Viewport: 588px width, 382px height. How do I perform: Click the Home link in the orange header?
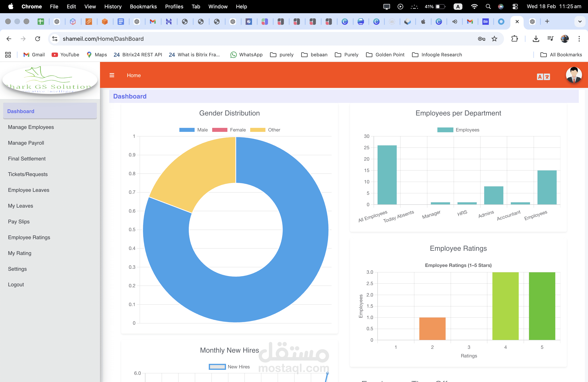[134, 75]
